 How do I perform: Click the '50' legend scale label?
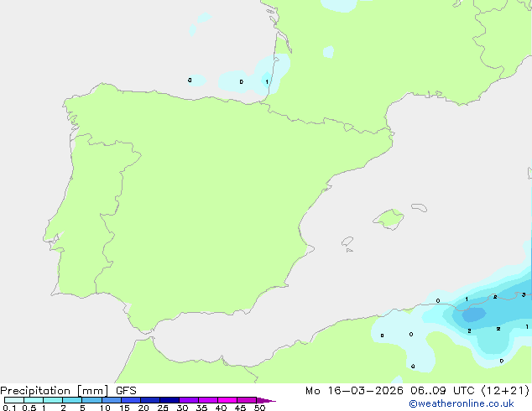click(x=260, y=408)
